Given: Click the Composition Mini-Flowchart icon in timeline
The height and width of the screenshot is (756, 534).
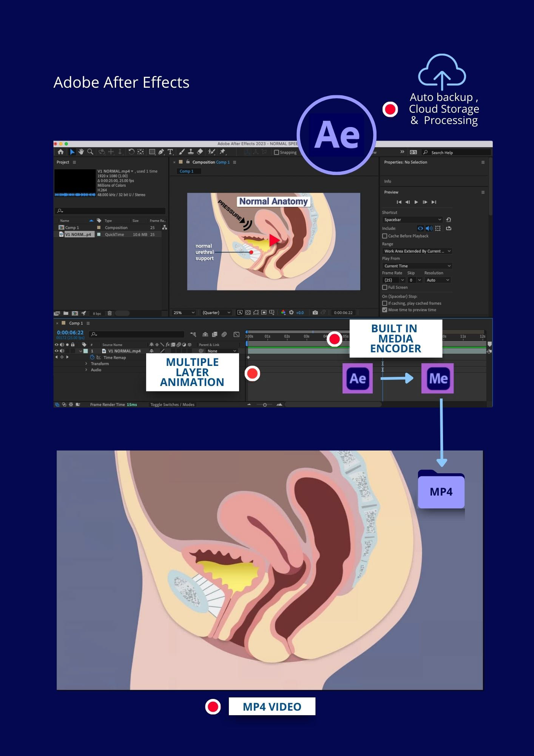Looking at the screenshot, I should [193, 334].
